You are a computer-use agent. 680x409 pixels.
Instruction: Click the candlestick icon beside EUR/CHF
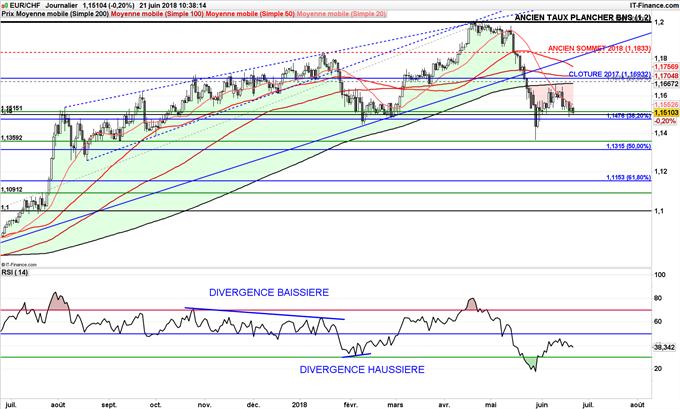pos(4,6)
